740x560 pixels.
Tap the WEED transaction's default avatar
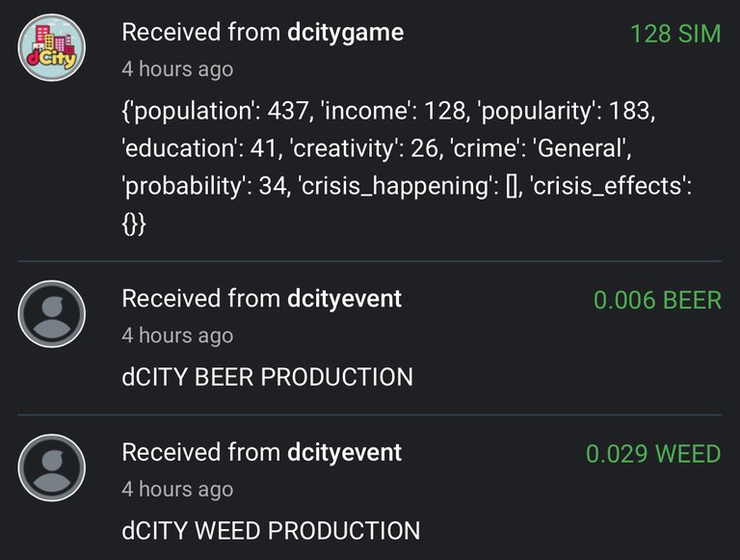[x=52, y=467]
